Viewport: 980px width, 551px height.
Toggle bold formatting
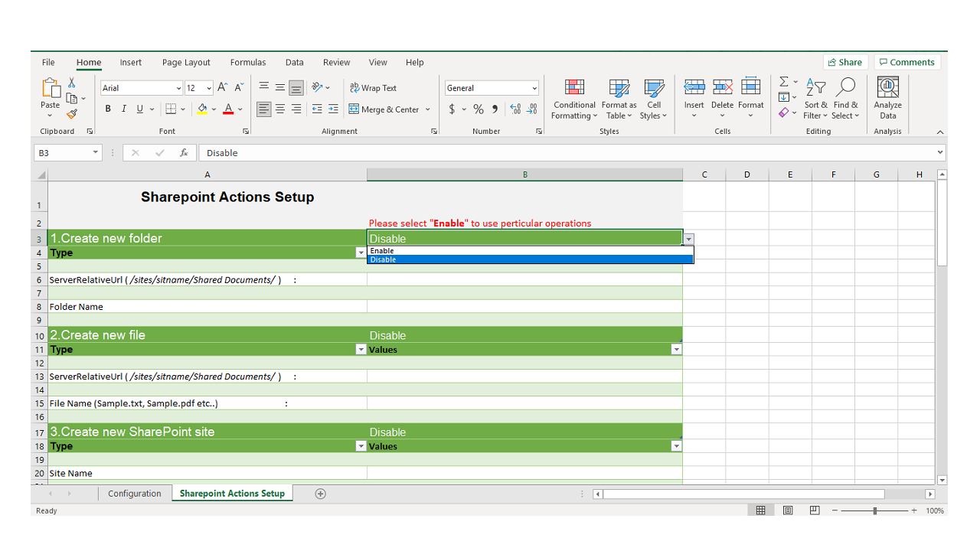[x=108, y=109]
